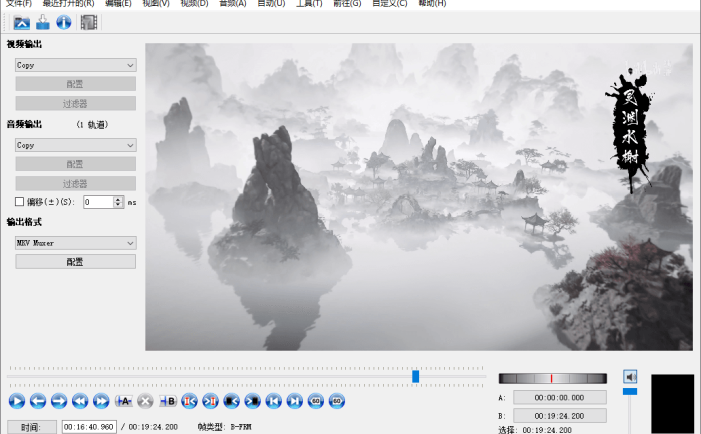This screenshot has width=701, height=434.
Task: Set start marker A
Action: pos(123,401)
